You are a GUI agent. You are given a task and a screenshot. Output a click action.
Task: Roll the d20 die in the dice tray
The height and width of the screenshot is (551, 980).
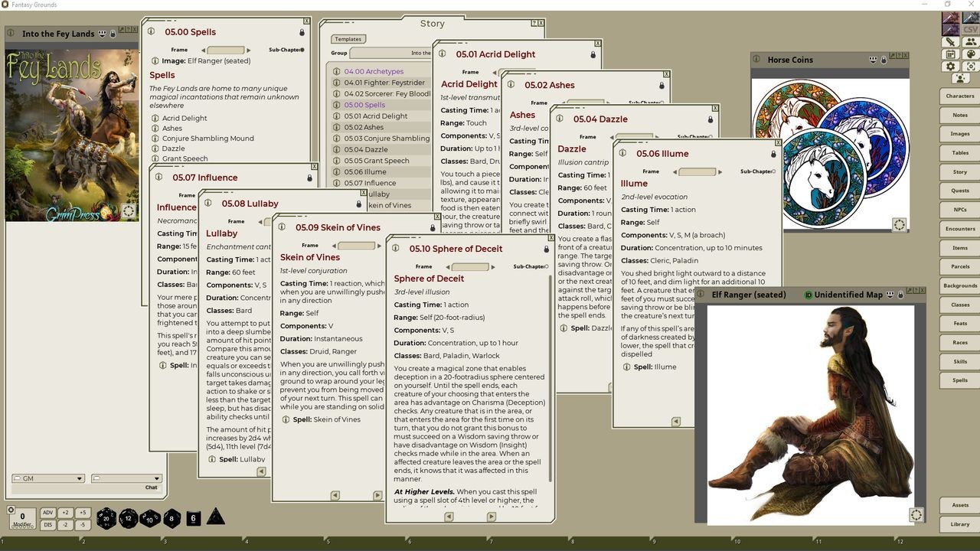[105, 518]
